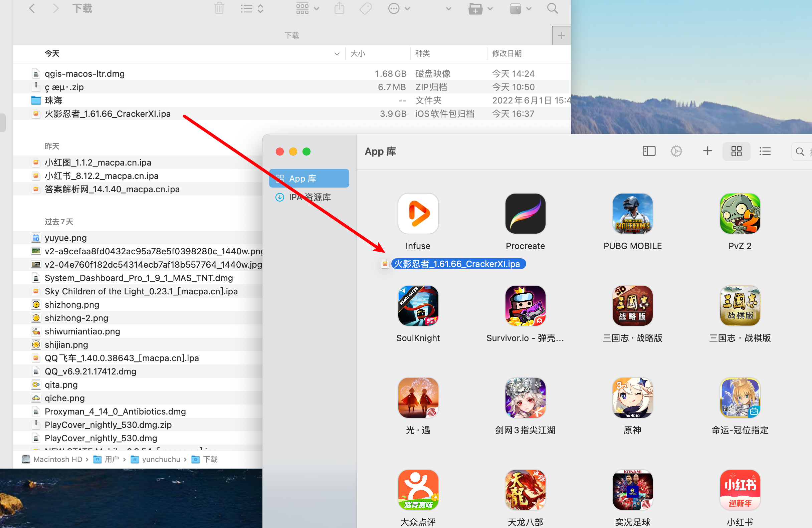Toggle the PlayCover sidebar panel icon

tap(649, 151)
